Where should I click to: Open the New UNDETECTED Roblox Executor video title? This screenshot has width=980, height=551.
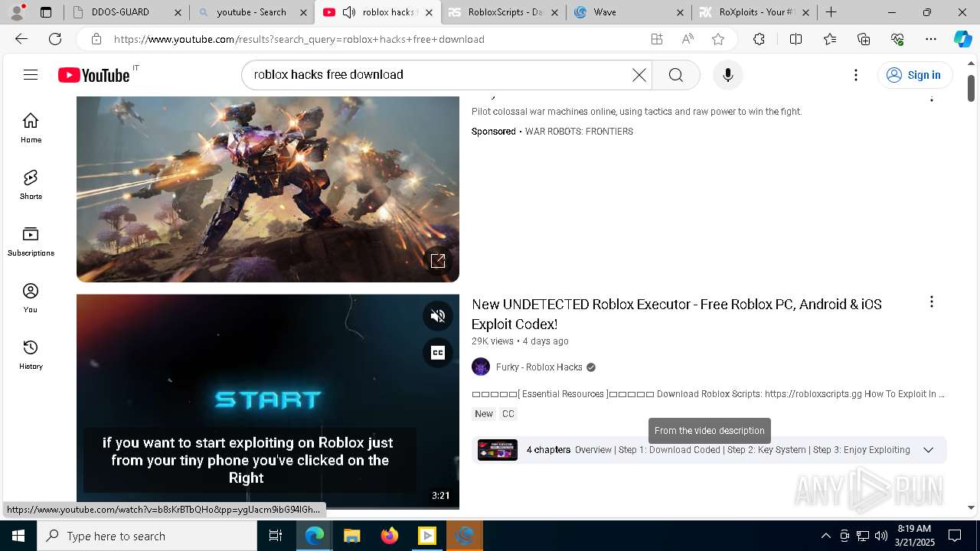tap(677, 314)
